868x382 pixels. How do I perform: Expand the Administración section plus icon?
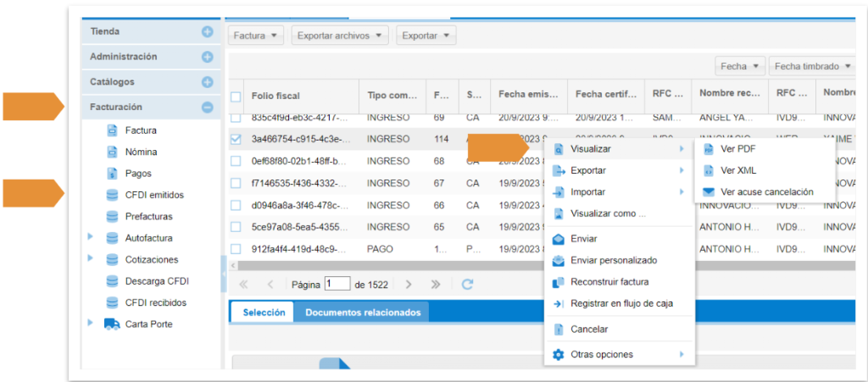207,57
